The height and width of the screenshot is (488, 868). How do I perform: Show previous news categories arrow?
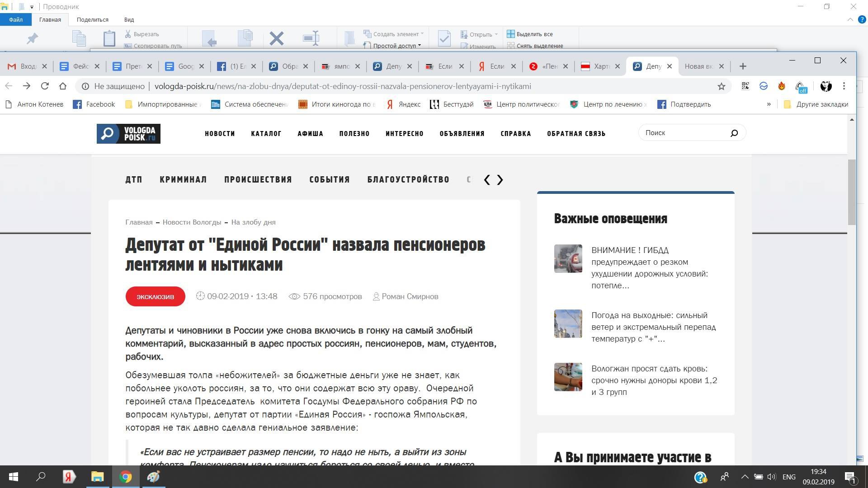tap(487, 180)
